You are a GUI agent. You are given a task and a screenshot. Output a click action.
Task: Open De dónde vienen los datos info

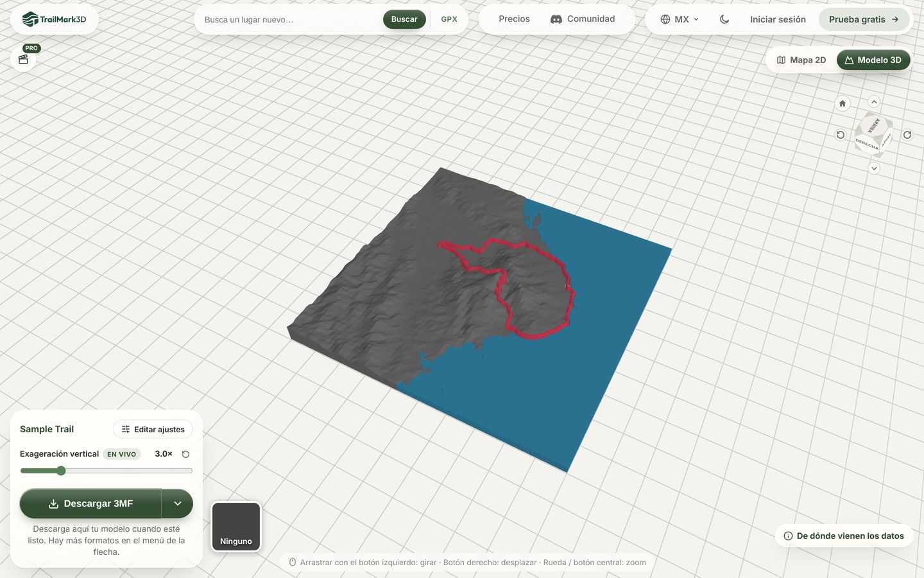point(844,536)
